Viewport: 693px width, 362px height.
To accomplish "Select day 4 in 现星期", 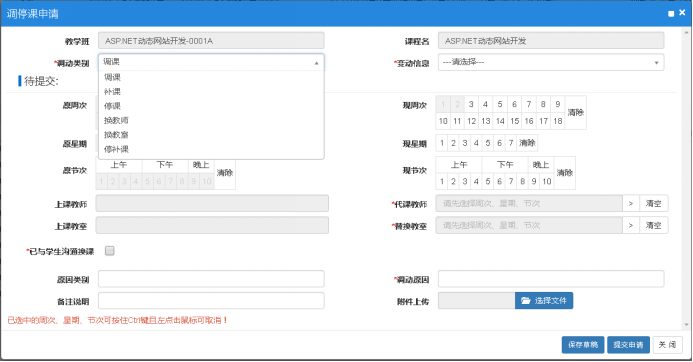I will (476, 143).
